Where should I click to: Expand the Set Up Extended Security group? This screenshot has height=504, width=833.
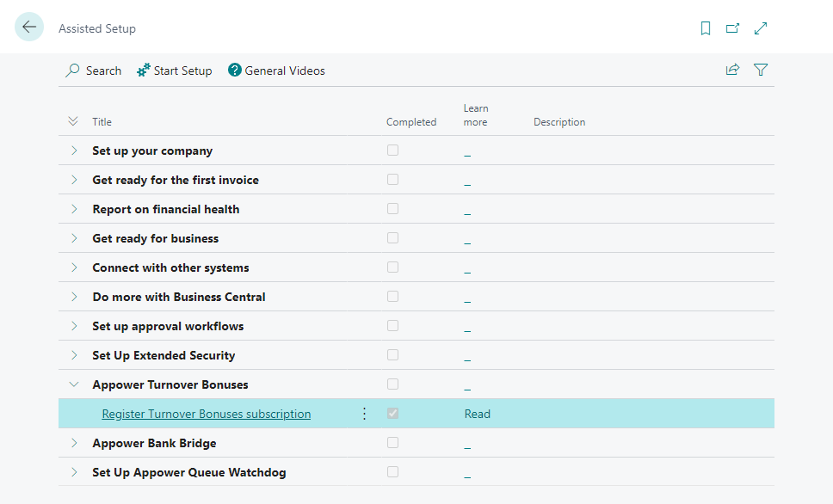[74, 355]
